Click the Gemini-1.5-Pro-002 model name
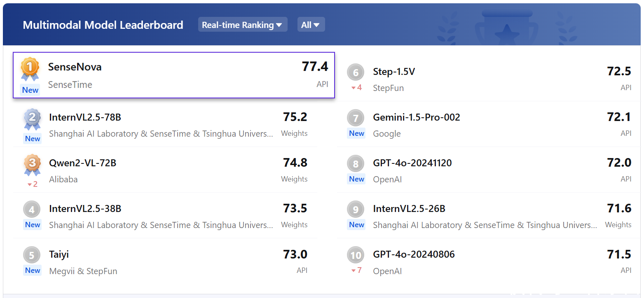Screen dimensions: 644x298 [x=416, y=117]
